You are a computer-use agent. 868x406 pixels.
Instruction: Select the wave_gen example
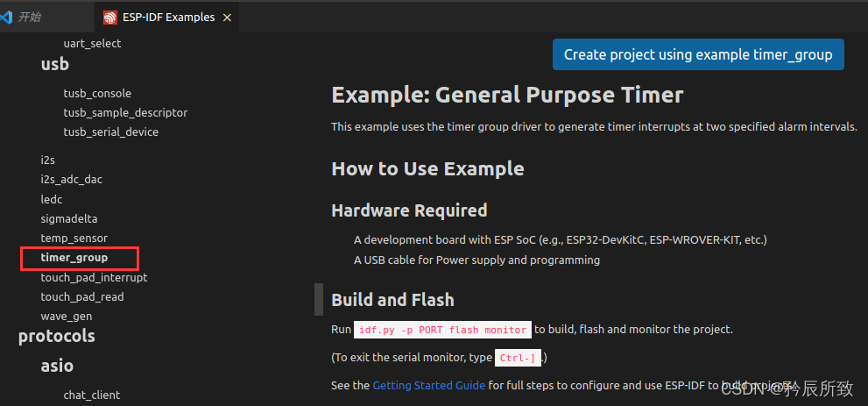[x=67, y=317]
